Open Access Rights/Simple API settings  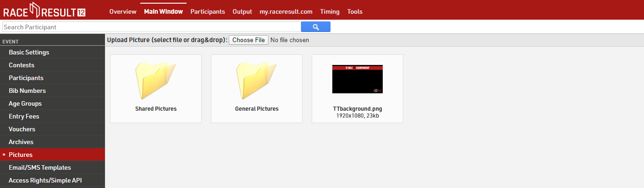click(x=45, y=180)
